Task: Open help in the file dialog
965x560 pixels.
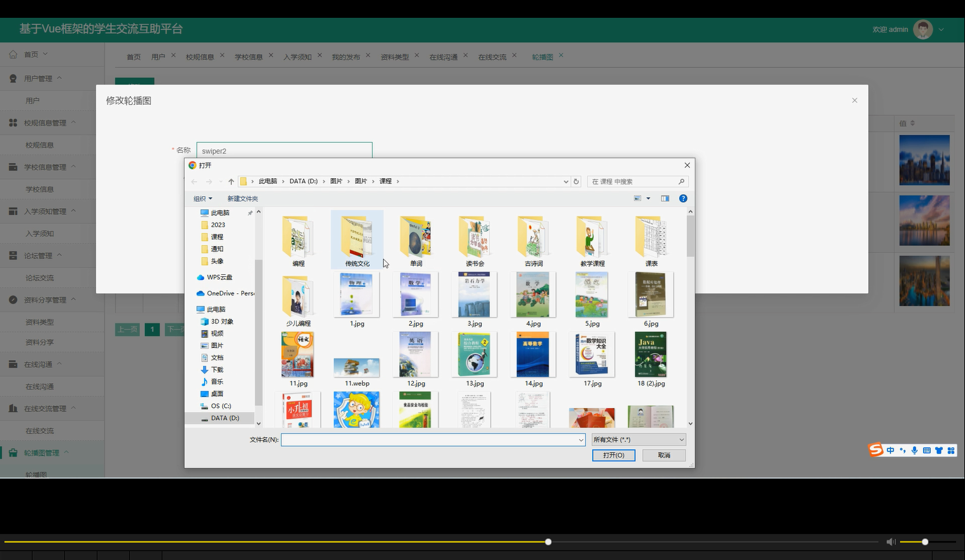Action: tap(683, 199)
